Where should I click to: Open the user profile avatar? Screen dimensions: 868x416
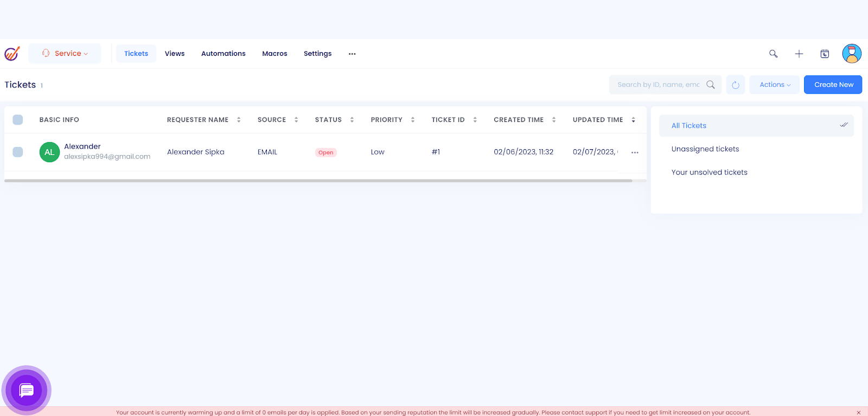851,54
